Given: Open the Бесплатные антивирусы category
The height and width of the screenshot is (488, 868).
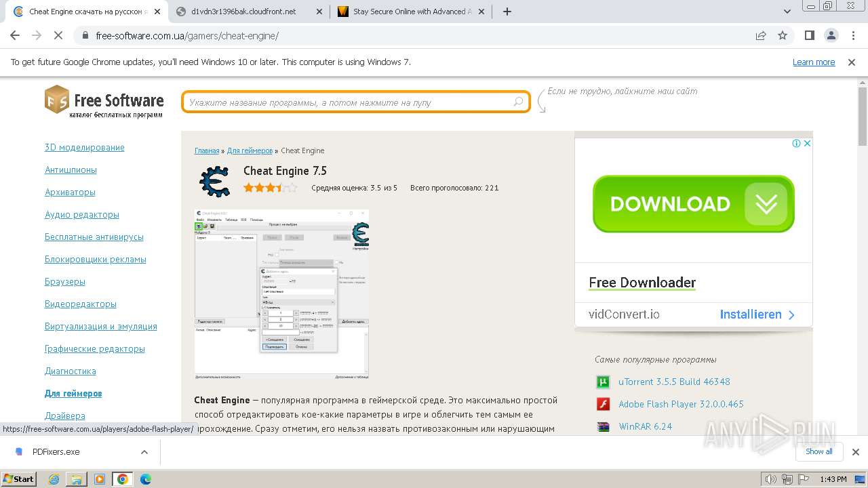Looking at the screenshot, I should tap(94, 237).
